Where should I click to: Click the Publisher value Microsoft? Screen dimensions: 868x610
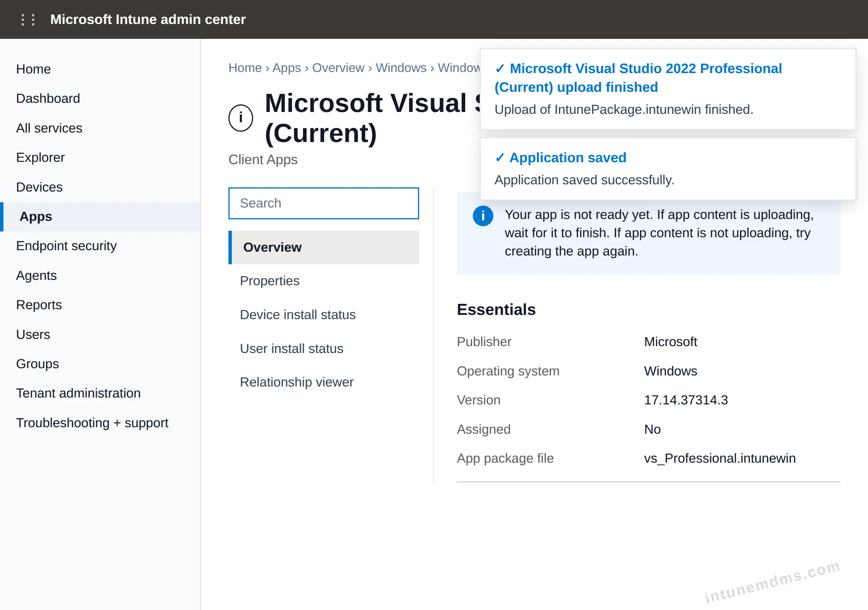(670, 342)
